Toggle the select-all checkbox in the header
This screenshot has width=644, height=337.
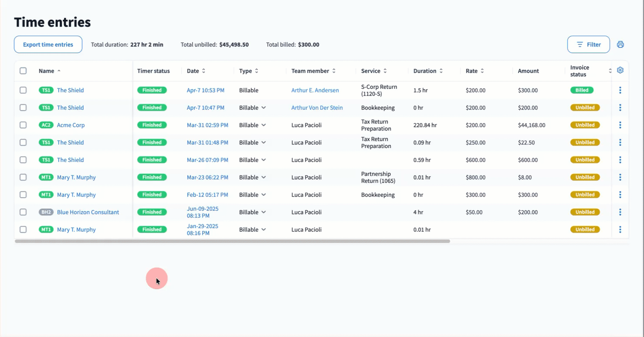point(23,71)
